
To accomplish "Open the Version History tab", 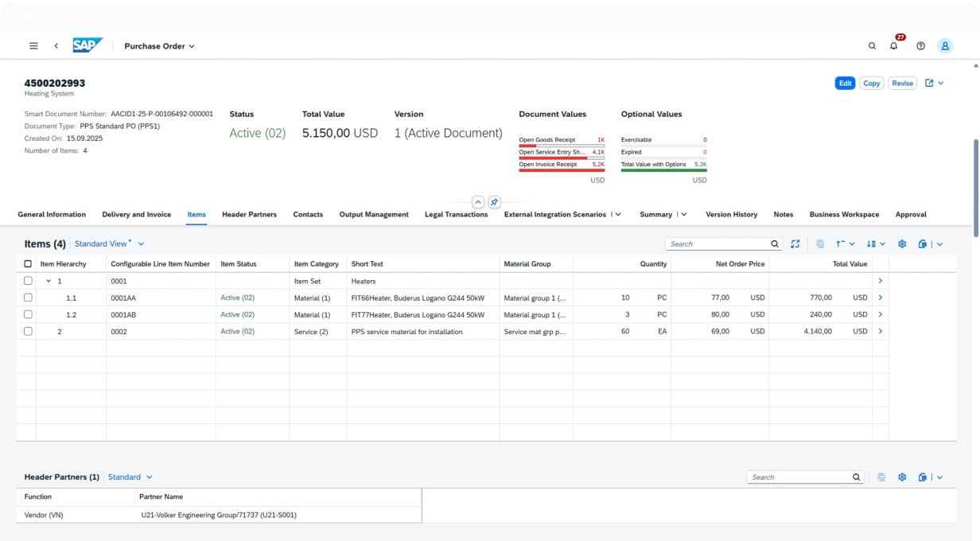I will click(731, 215).
